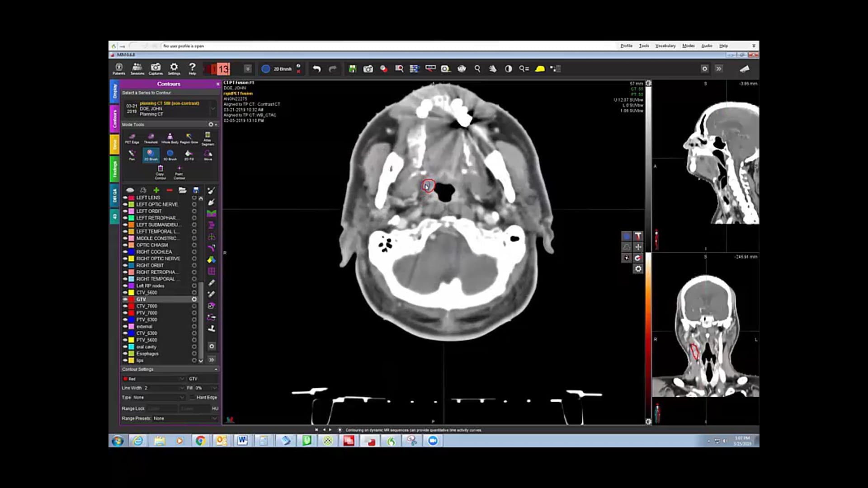The width and height of the screenshot is (868, 488).
Task: Open the Captures panel
Action: coord(156,69)
